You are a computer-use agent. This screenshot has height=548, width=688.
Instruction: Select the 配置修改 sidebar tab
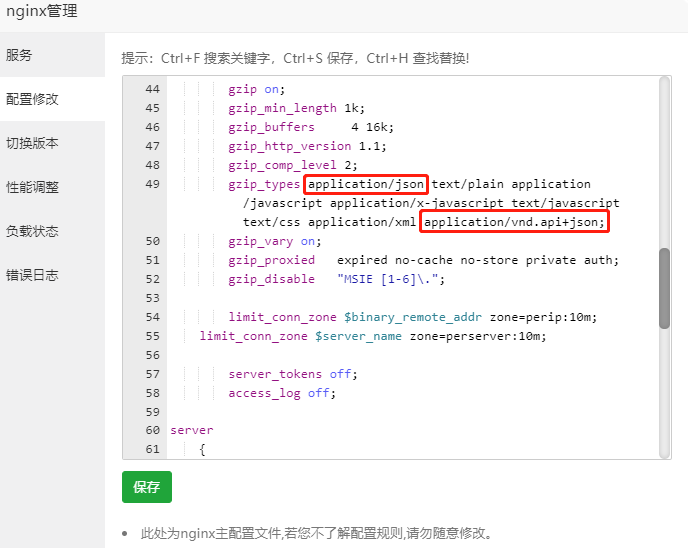33,99
